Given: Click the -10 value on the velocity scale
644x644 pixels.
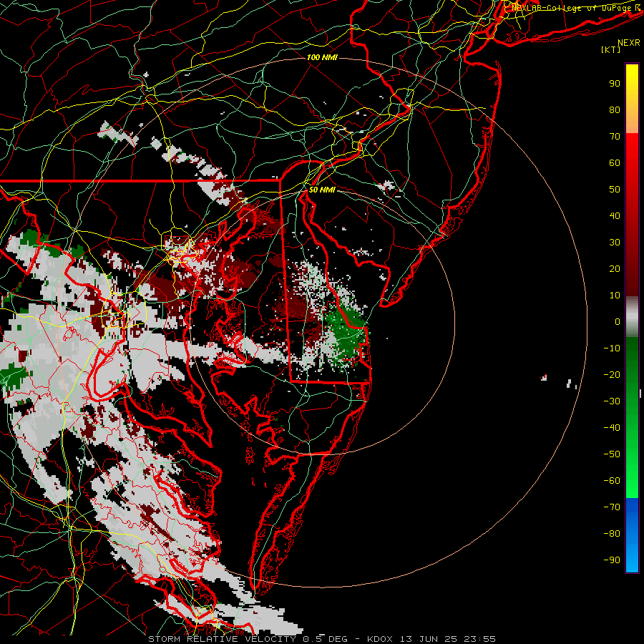Looking at the screenshot, I should [612, 348].
